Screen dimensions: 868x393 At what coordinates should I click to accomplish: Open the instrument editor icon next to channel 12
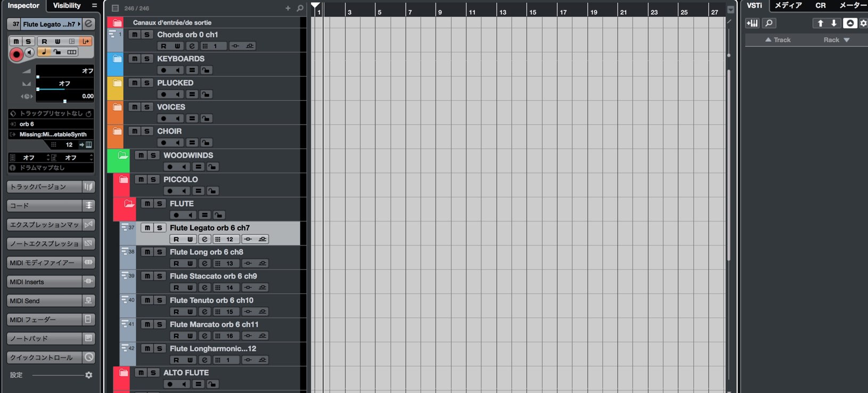pyautogui.click(x=85, y=144)
